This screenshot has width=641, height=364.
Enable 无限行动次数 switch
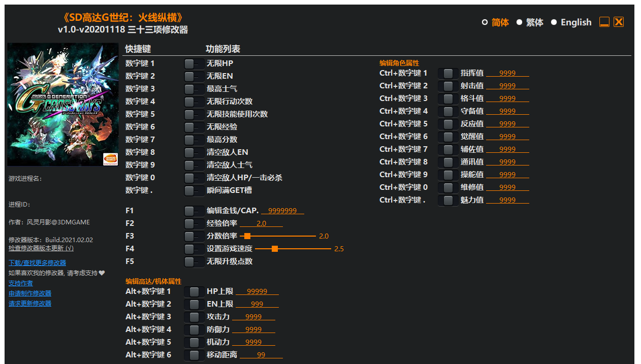[194, 102]
